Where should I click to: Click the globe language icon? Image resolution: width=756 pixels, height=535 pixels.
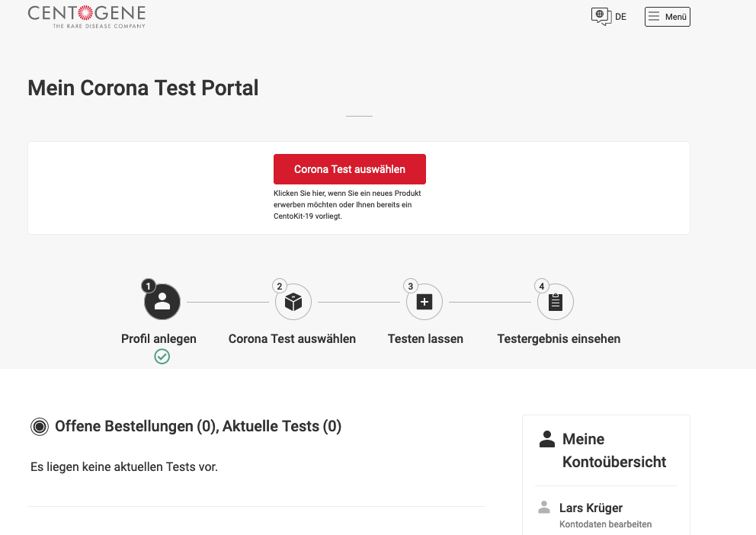[601, 16]
